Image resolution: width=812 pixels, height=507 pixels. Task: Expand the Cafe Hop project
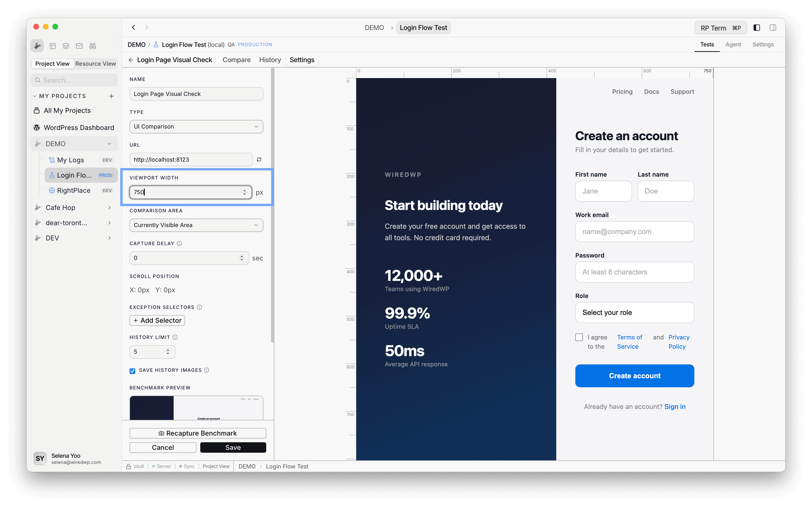tap(109, 208)
